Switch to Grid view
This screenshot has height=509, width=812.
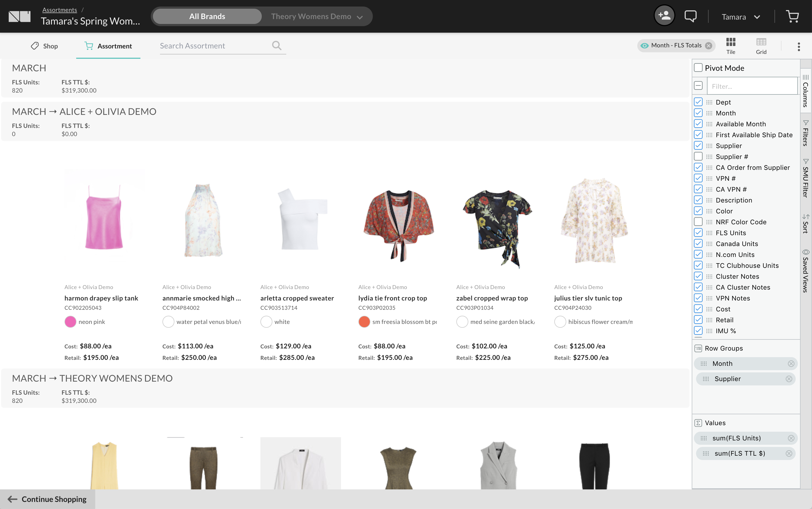tap(761, 46)
